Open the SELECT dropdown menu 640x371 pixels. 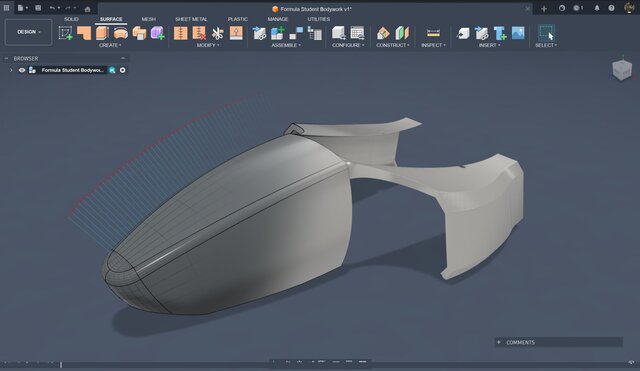(546, 45)
